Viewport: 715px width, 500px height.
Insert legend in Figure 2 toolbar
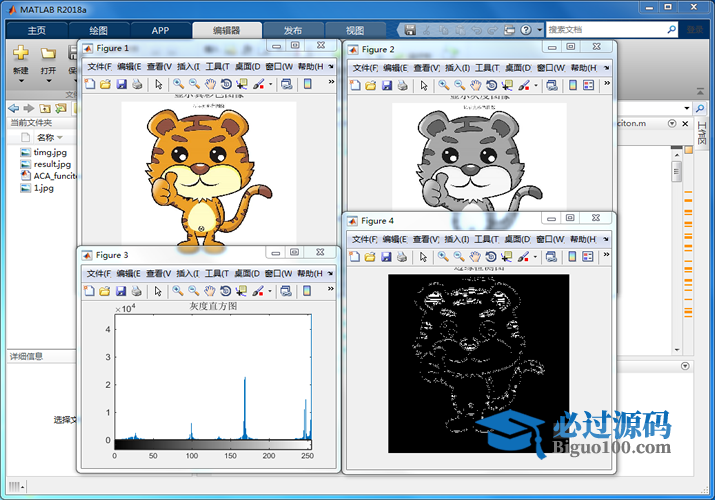click(589, 85)
